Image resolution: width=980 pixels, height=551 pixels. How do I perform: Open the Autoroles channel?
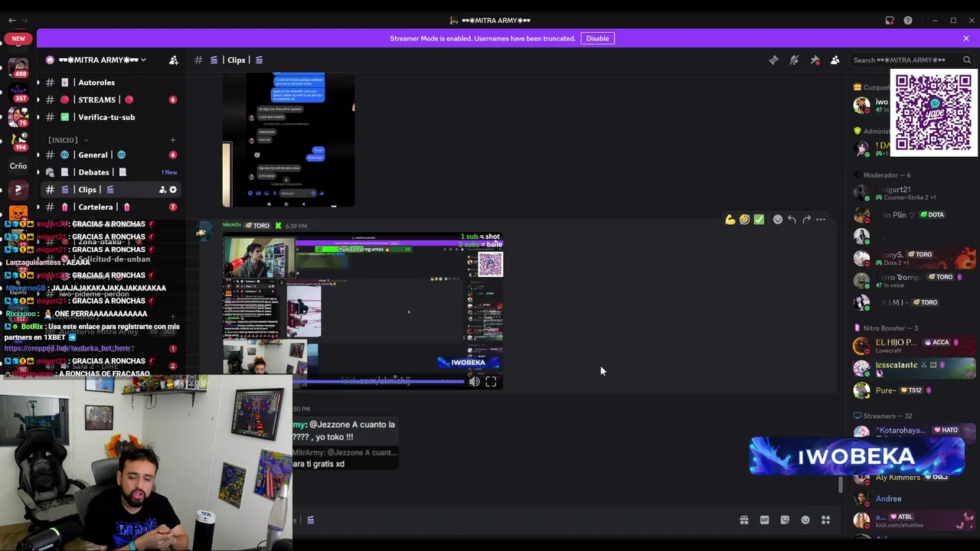[96, 83]
